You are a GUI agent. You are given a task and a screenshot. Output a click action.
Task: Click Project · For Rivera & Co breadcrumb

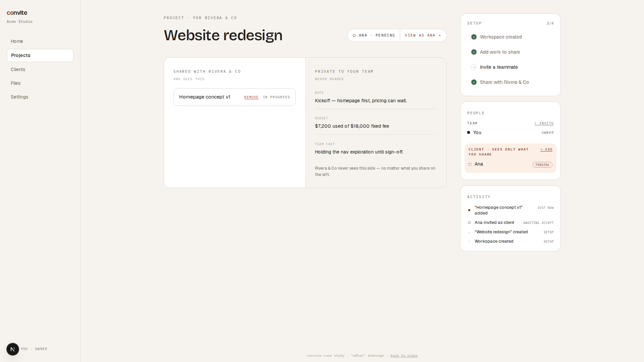(200, 18)
